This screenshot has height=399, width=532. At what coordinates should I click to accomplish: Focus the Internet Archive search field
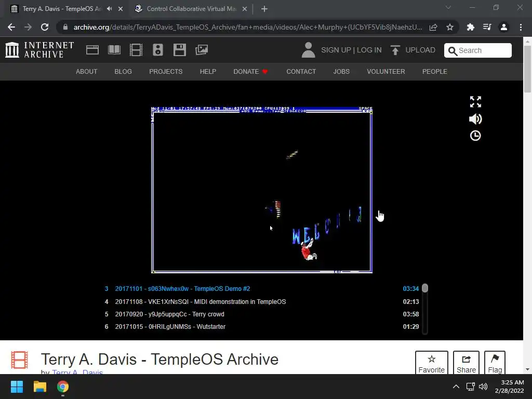(x=478, y=50)
